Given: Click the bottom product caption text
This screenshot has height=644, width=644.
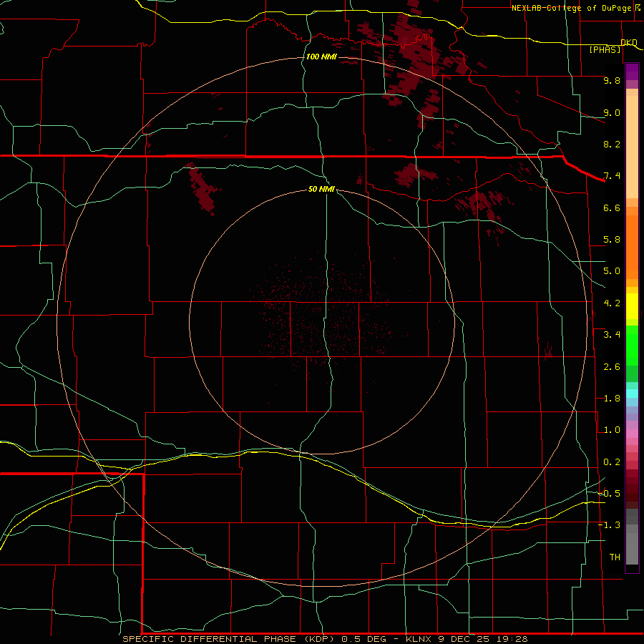Looking at the screenshot, I should tap(325, 639).
